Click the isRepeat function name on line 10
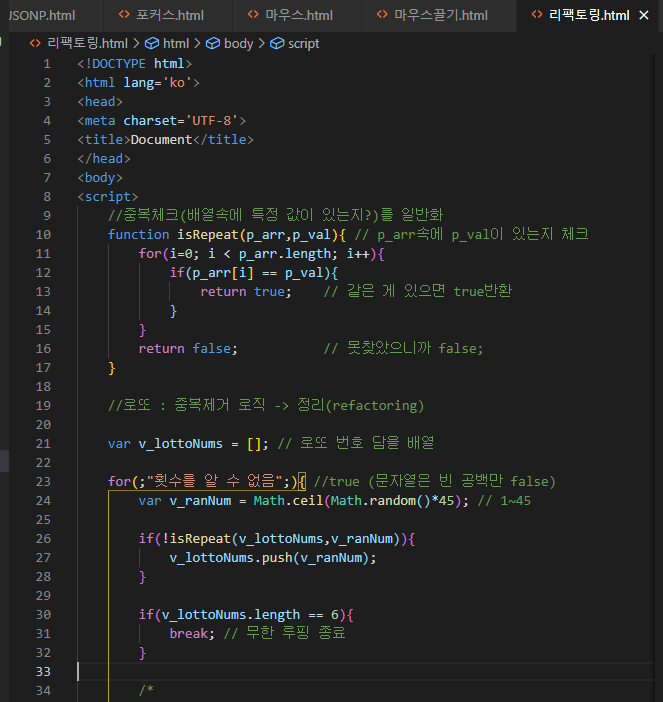The width and height of the screenshot is (663, 702). (x=208, y=235)
